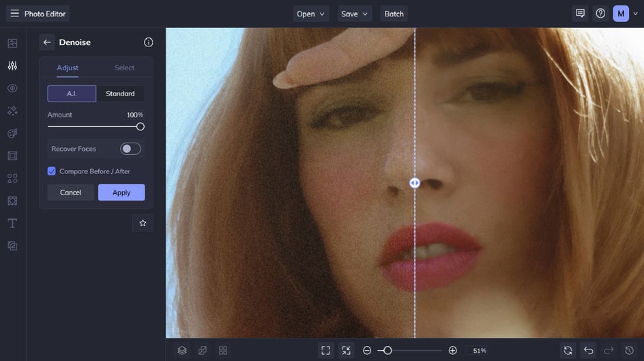Open the Image Manager sidebar icon

pos(12,43)
